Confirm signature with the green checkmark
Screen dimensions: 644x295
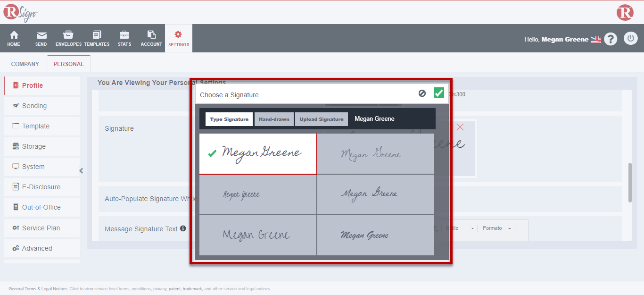[439, 93]
